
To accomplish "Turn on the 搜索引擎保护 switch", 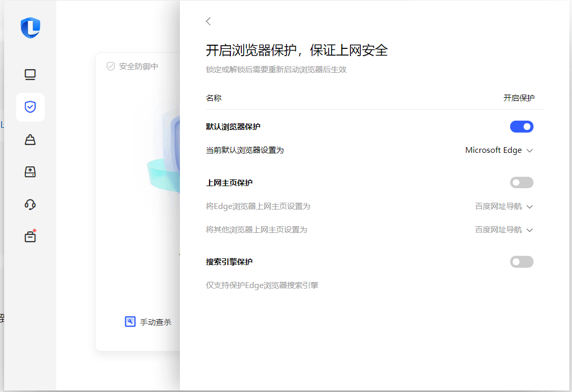I will tap(522, 262).
